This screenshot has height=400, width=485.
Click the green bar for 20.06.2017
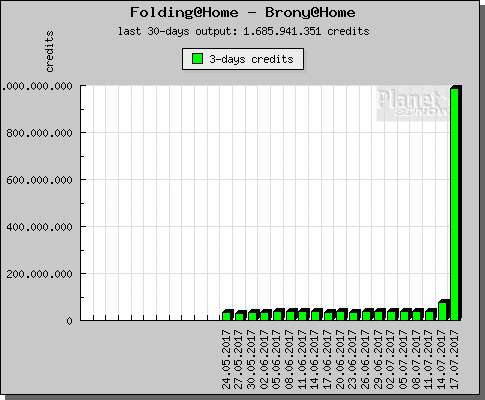[x=340, y=316]
